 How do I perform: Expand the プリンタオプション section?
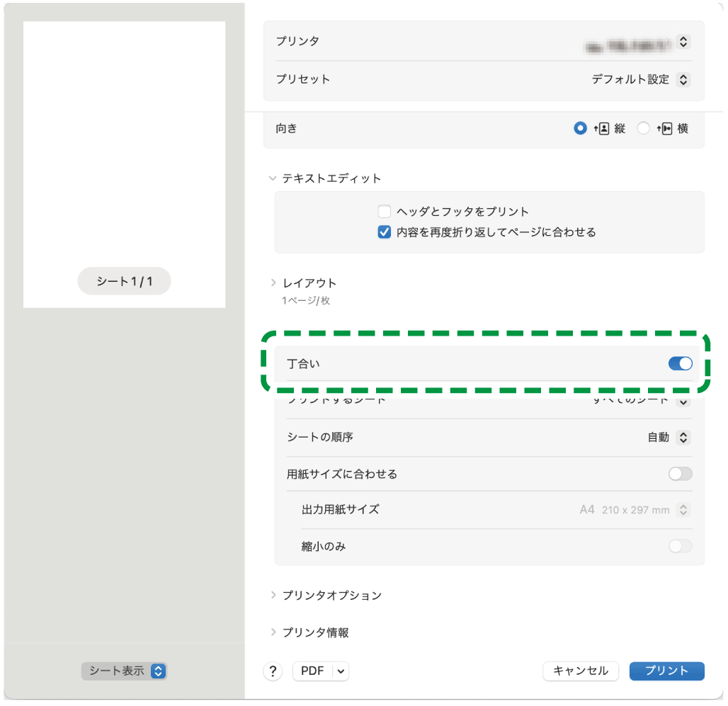point(273,595)
